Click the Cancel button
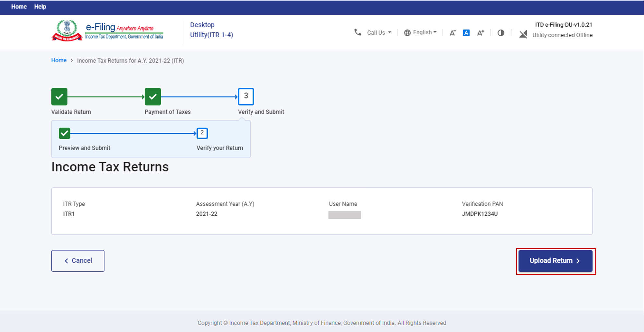Screen dimensions: 644x332 tap(78, 261)
